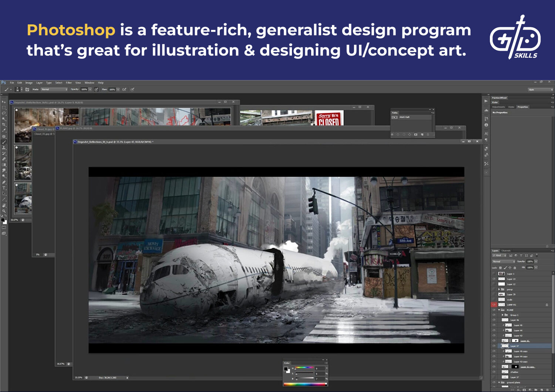Select the Path Selection tool
Image resolution: width=555 pixels, height=392 pixels.
click(4, 194)
